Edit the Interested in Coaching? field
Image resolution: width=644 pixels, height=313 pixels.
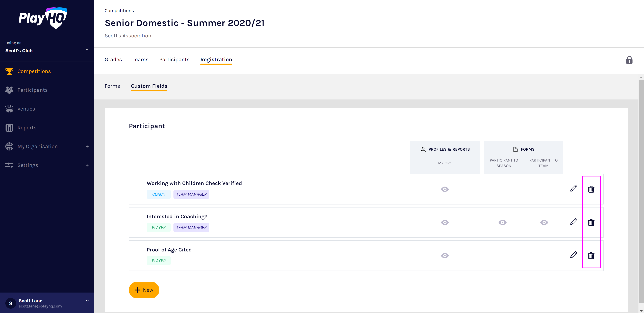[x=574, y=222]
